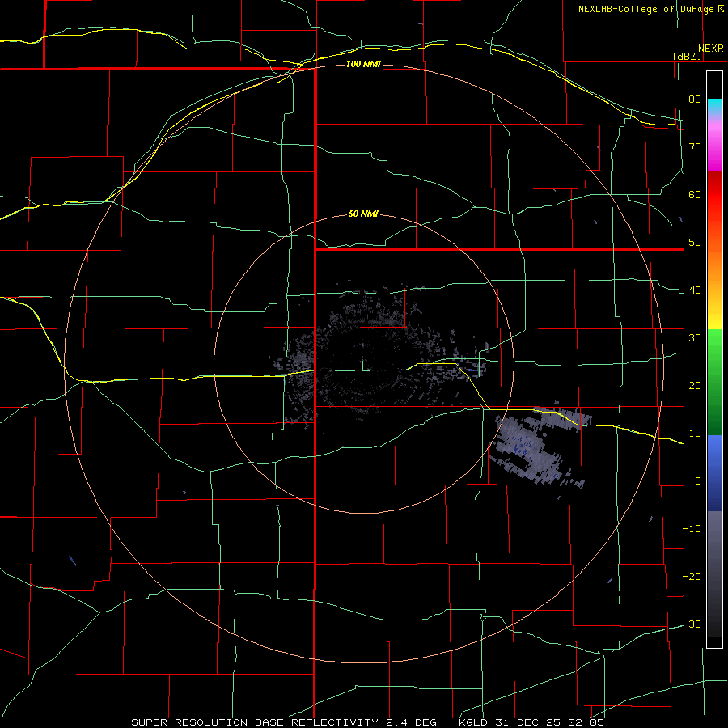Click the 10 dBZ scale value
Screen dimensions: 728x728
695,434
